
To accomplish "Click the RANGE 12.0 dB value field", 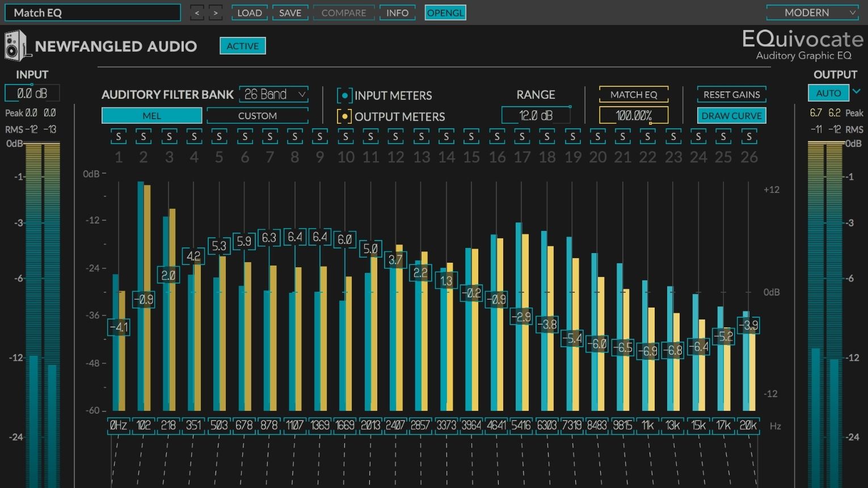I will click(x=536, y=115).
